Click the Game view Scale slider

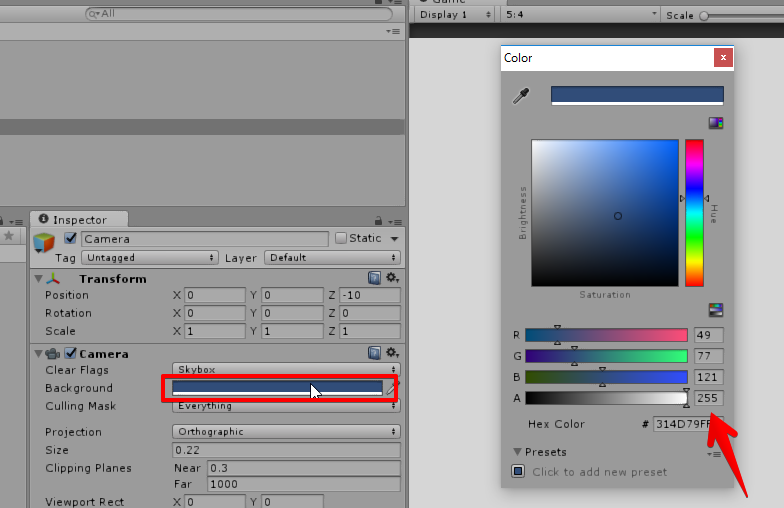741,16
